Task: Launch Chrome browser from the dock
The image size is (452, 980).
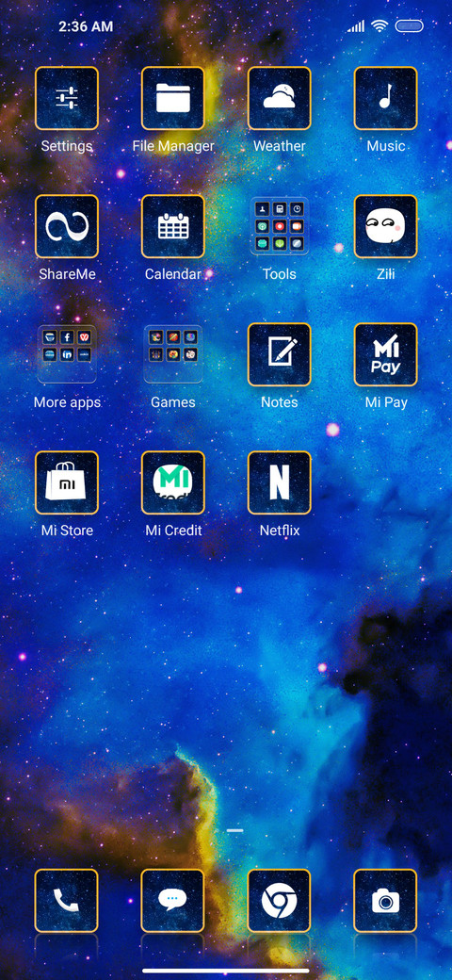Action: pos(279,901)
